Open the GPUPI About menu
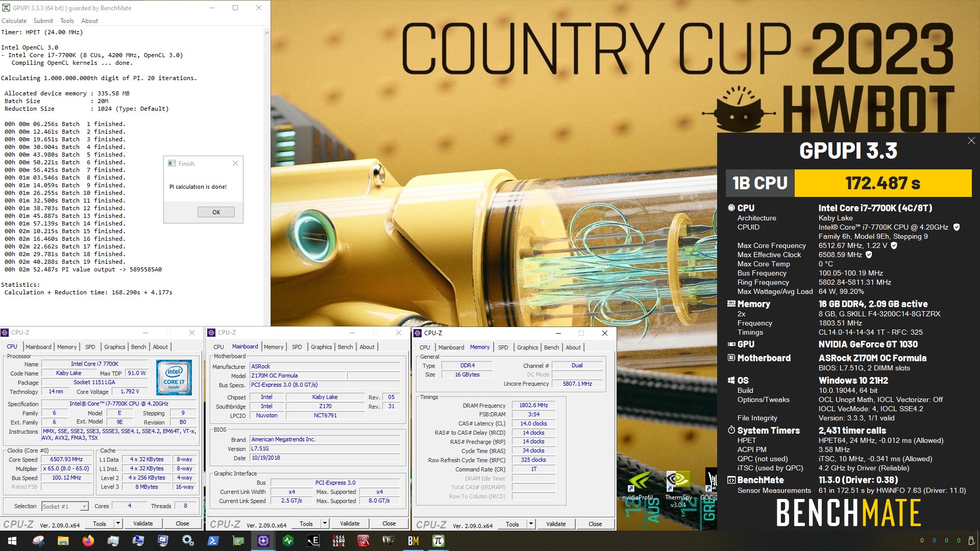This screenshot has height=551, width=980. [89, 21]
